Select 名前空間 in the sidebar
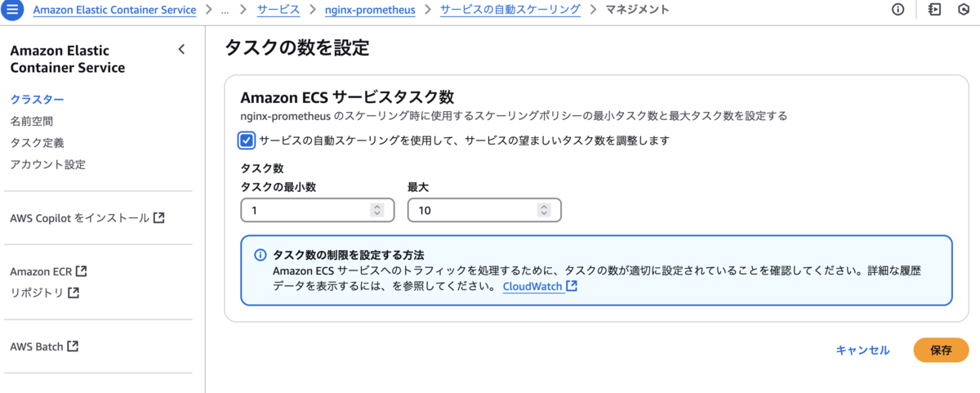This screenshot has width=980, height=393. pos(31,121)
